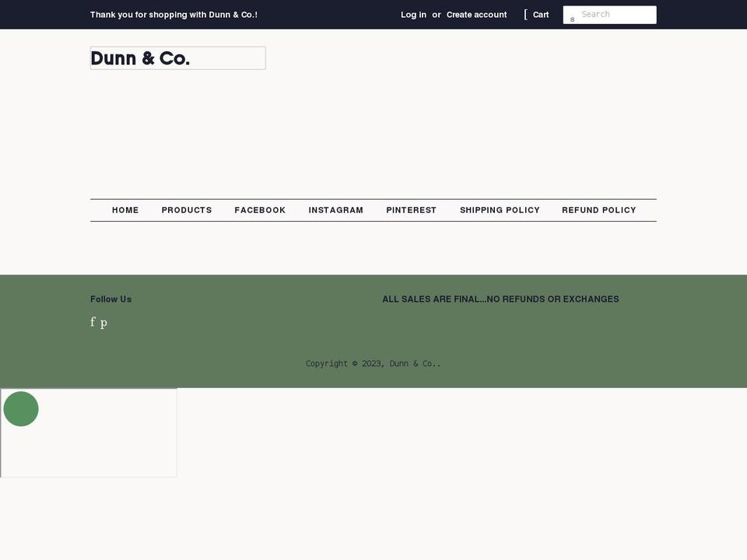
Task: Click the Dunn & Co. copyright link
Action: tap(412, 363)
